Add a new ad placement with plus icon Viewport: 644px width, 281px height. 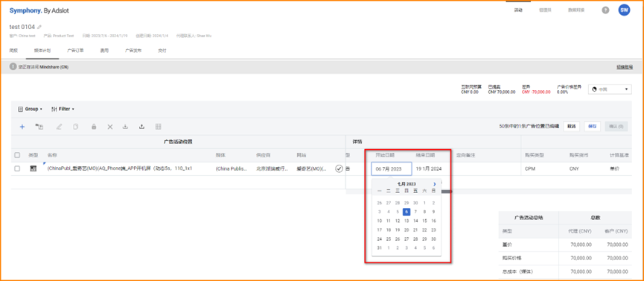coord(22,127)
